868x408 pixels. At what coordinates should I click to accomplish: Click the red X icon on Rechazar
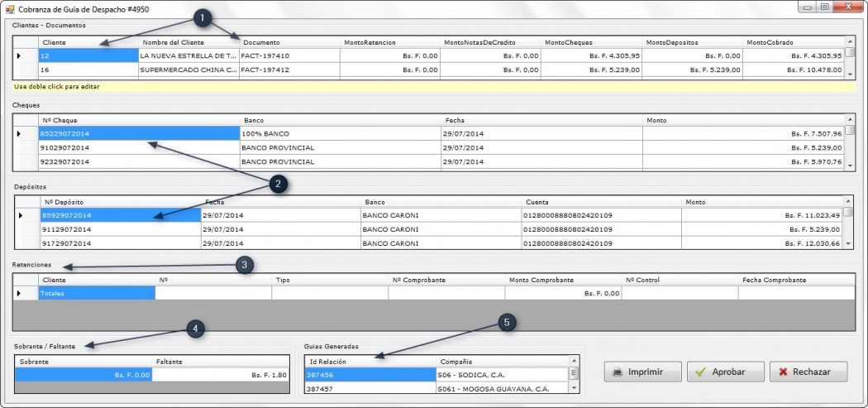coord(783,372)
